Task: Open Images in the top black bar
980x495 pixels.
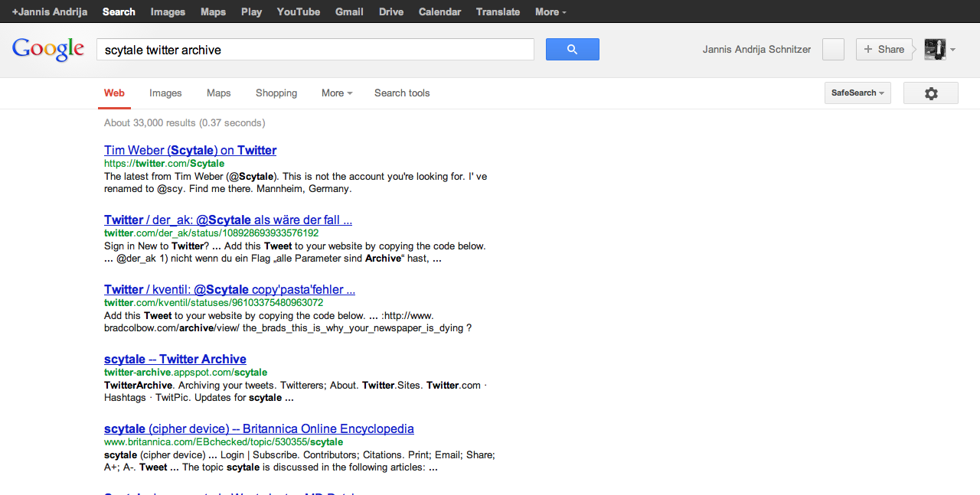Action: [168, 11]
